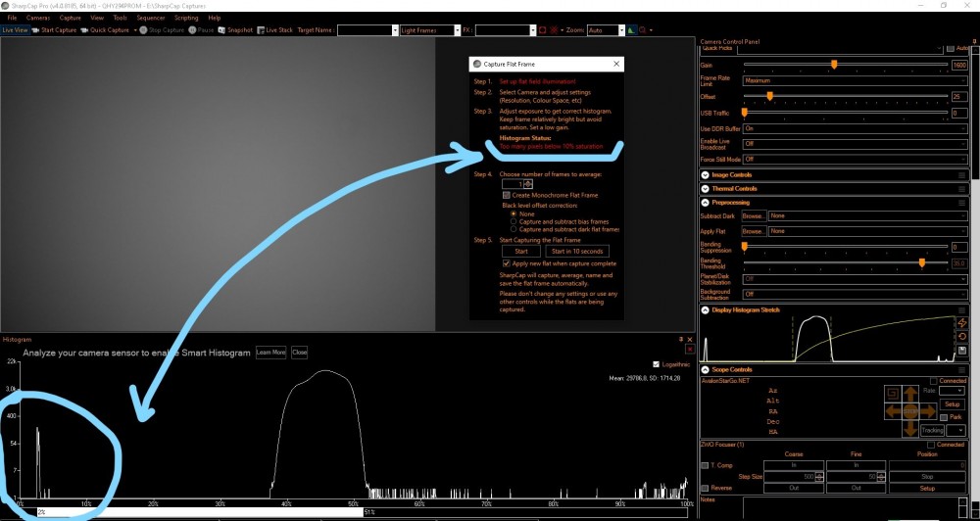
Task: Open the Tools menu
Action: click(120, 18)
